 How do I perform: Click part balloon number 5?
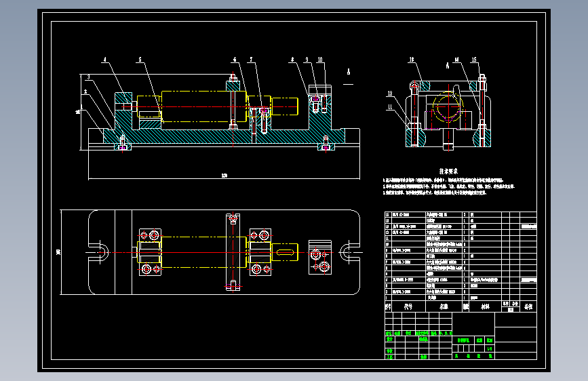(x=140, y=60)
